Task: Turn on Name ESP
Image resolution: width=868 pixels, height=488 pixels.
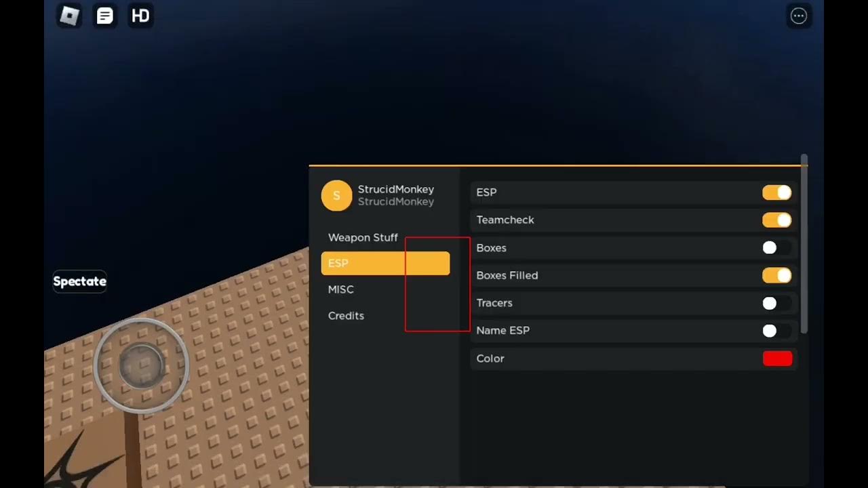Action: pyautogui.click(x=776, y=331)
